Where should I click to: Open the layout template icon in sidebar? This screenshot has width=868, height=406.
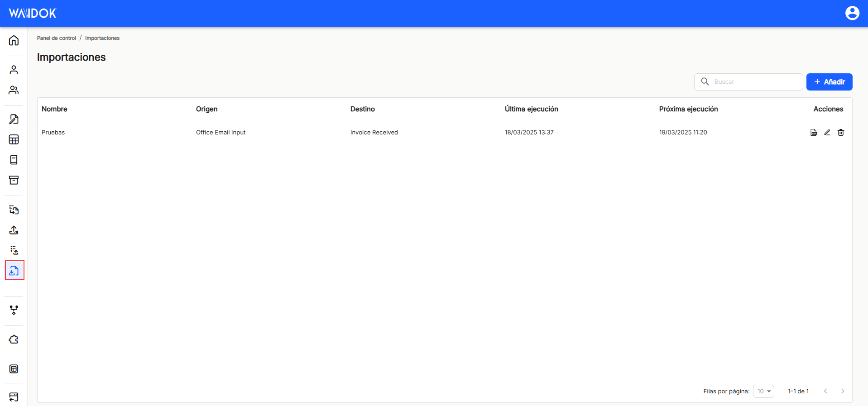14,369
